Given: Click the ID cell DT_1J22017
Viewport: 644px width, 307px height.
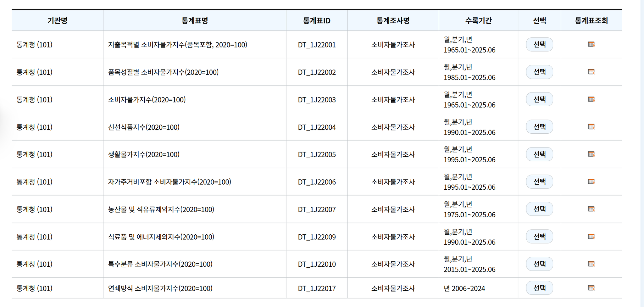Looking at the screenshot, I should click(317, 288).
